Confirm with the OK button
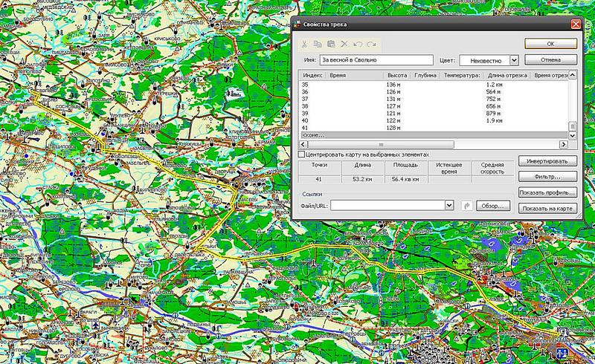This screenshot has width=595, height=364. [x=550, y=44]
